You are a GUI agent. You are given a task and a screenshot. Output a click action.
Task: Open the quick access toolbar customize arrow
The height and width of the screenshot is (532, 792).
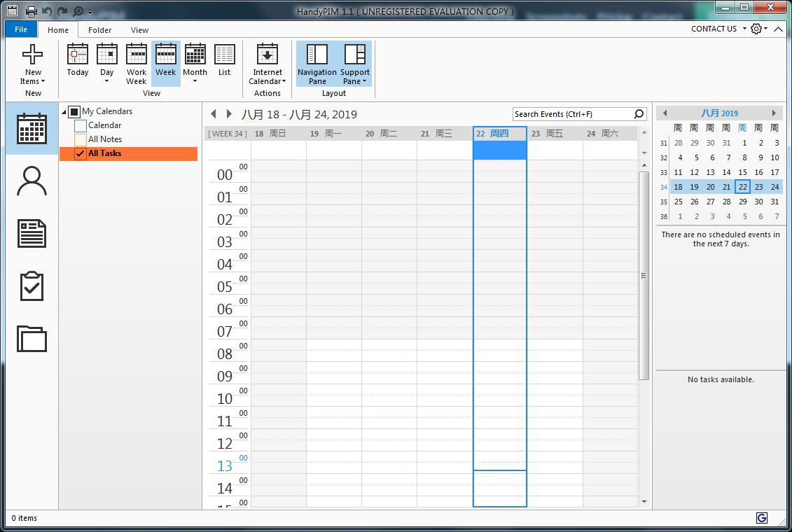point(90,11)
